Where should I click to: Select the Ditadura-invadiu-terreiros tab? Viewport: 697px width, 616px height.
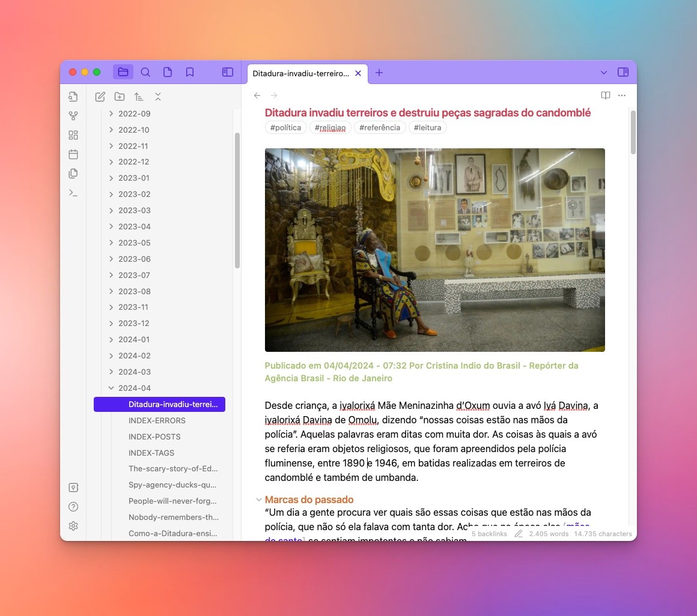tap(300, 73)
